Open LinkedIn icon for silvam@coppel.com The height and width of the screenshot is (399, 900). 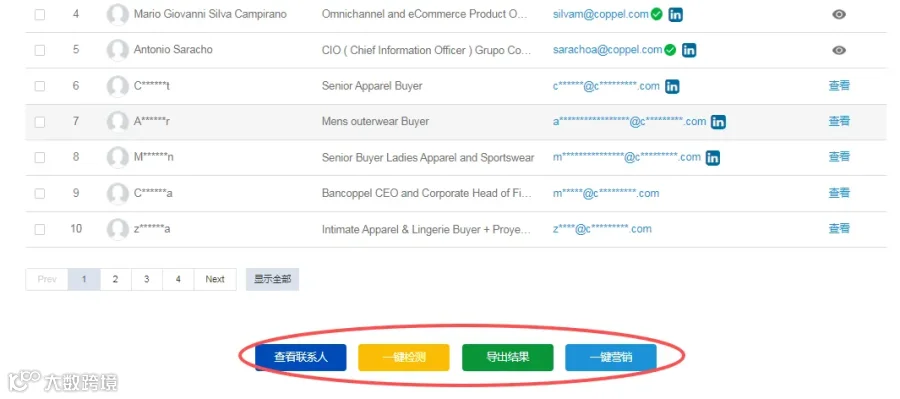tap(676, 15)
